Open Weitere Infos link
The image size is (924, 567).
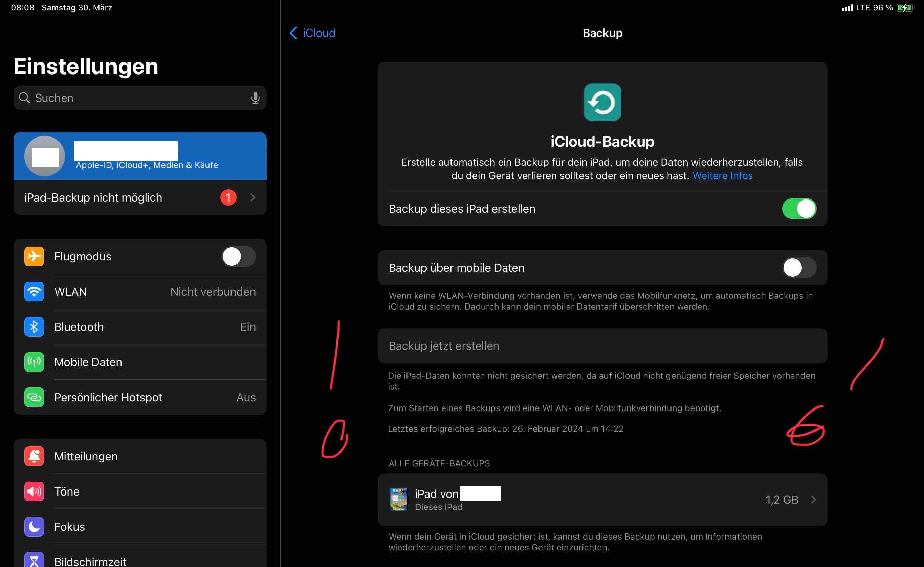click(722, 175)
